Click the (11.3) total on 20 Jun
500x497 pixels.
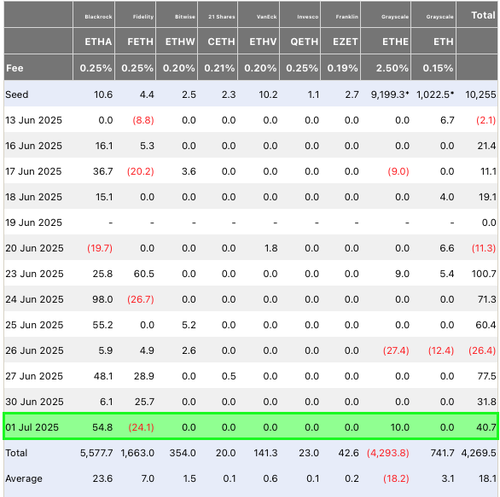pyautogui.click(x=483, y=248)
